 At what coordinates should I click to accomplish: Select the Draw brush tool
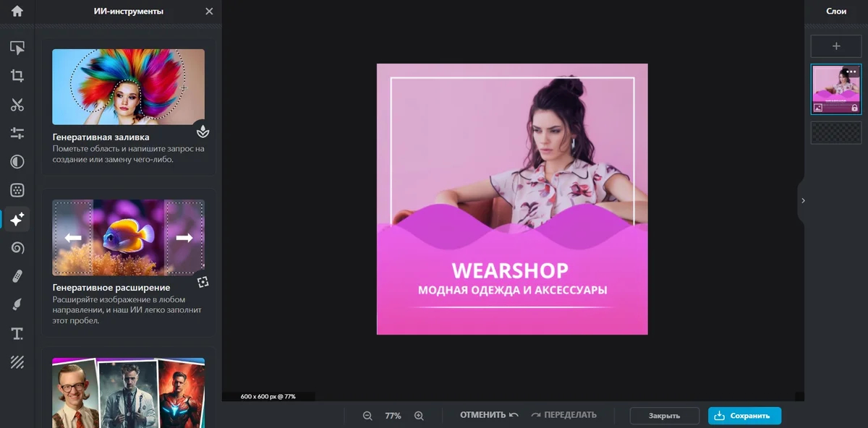17,305
